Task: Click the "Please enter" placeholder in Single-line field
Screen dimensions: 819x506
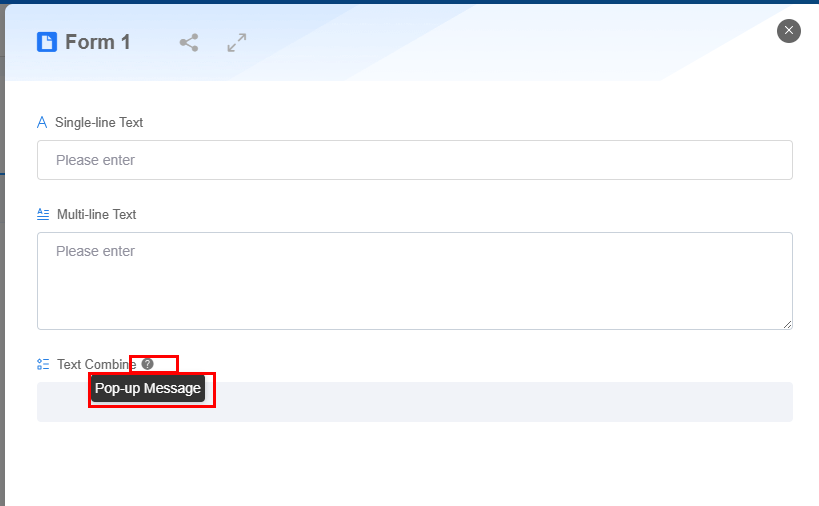Action: coord(96,160)
